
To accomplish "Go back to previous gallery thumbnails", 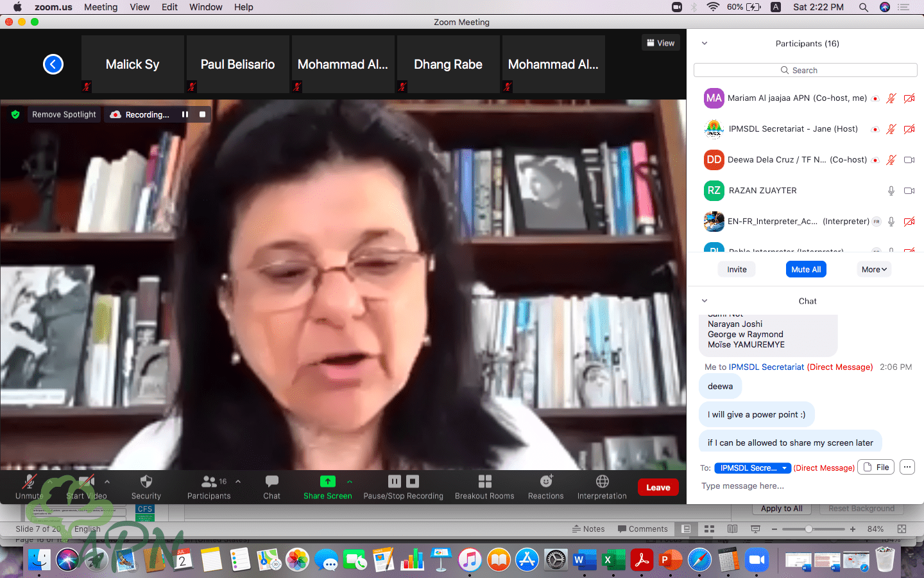I will 53,64.
